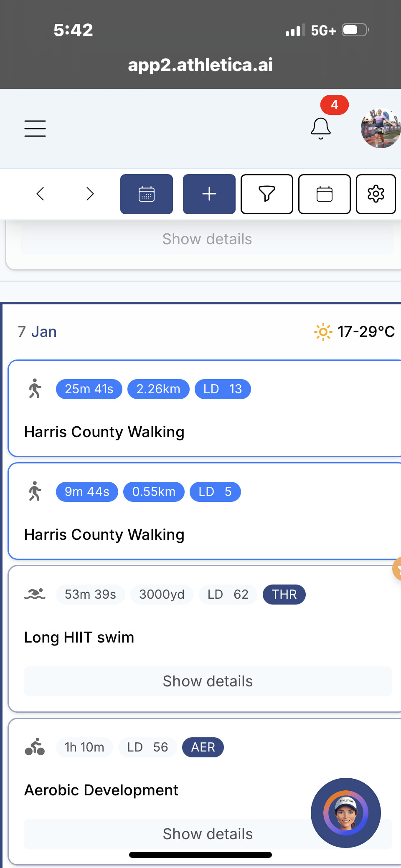This screenshot has width=401, height=868.
Task: Go to next period with right chevron
Action: point(90,194)
